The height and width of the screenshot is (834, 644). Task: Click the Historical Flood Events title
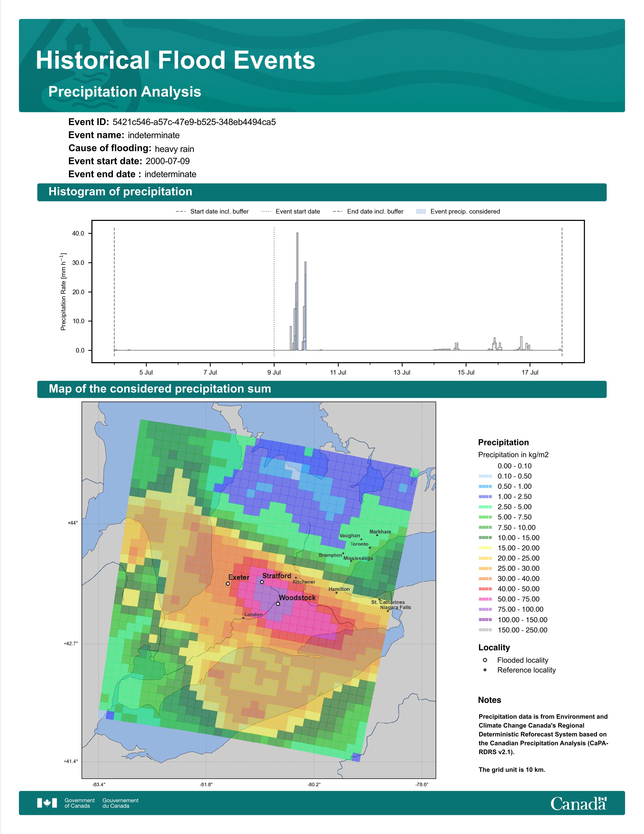point(176,60)
